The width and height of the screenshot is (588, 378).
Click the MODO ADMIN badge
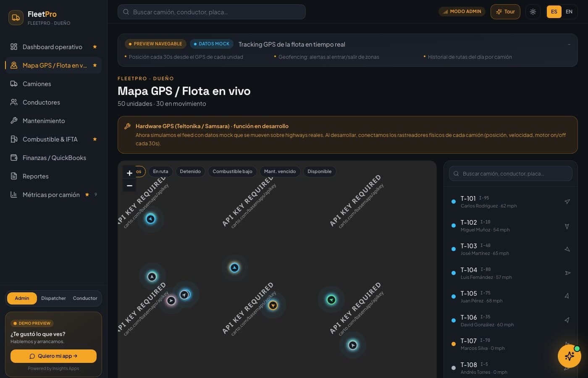point(462,12)
